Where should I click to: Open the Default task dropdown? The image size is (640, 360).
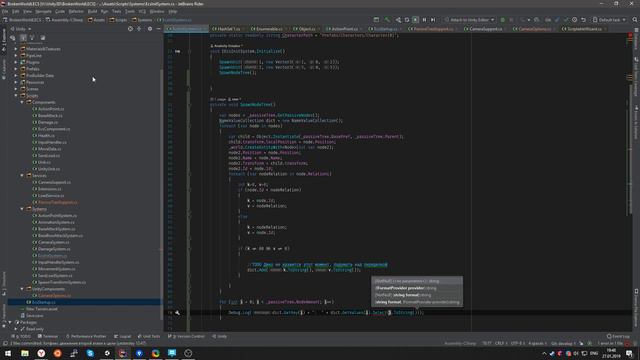click(609, 20)
